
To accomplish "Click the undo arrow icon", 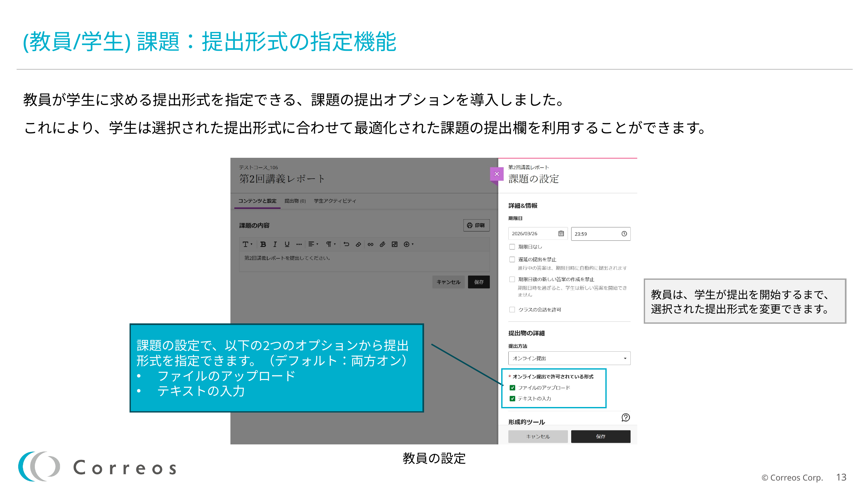I will click(x=346, y=245).
